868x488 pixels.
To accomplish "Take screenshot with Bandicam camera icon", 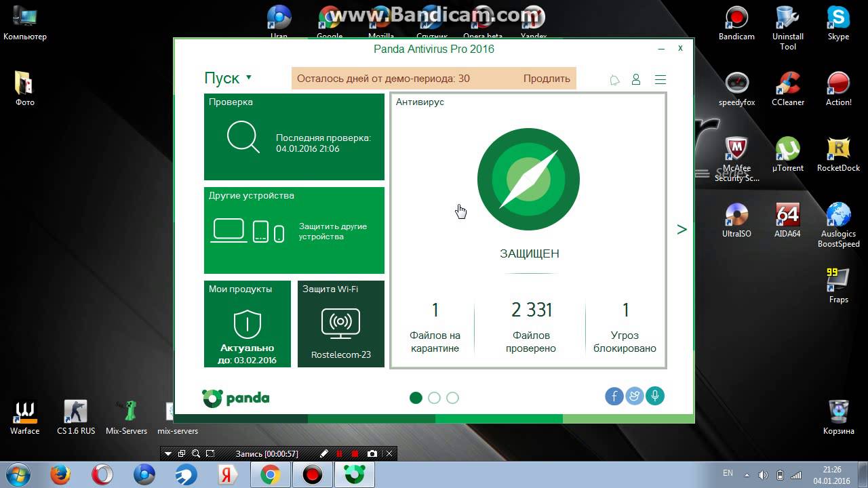I will click(x=372, y=453).
